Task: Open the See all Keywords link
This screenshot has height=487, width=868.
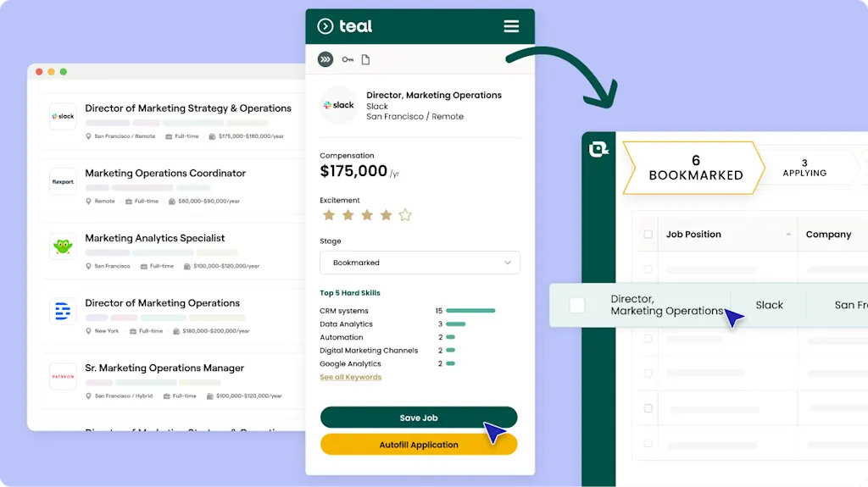Action: point(350,377)
